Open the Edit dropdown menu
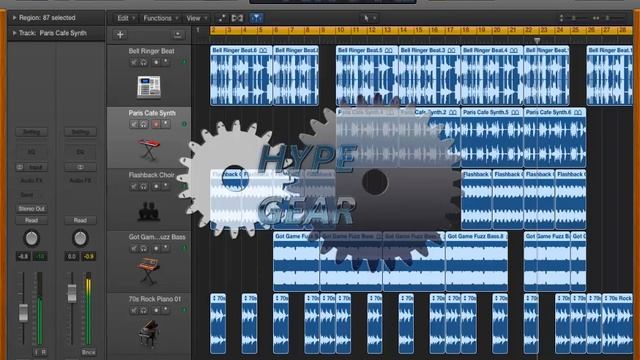This screenshot has width=640, height=360. pos(125,18)
